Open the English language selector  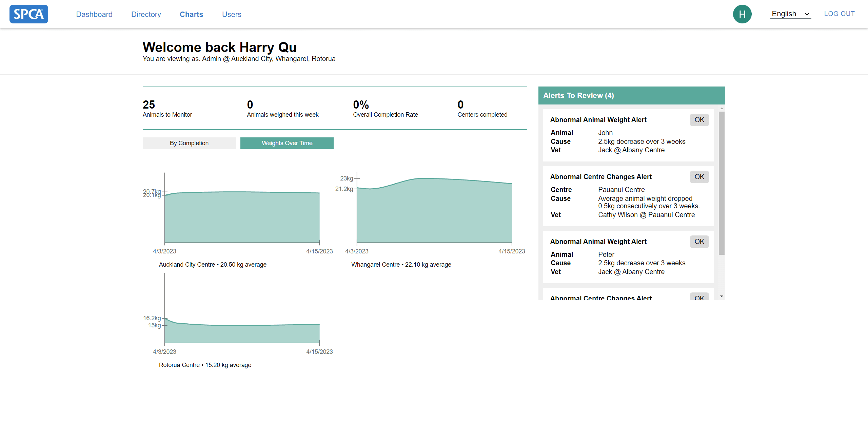pyautogui.click(x=790, y=14)
